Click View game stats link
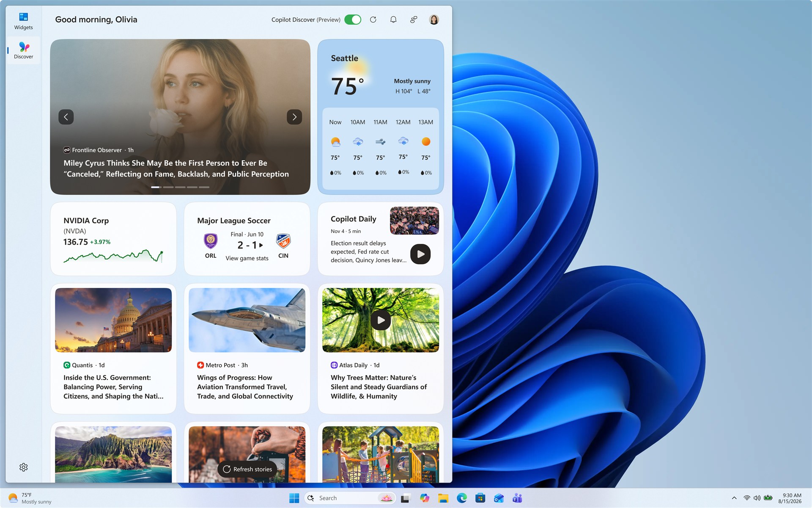Screen dimensions: 812x508 (x=247, y=258)
